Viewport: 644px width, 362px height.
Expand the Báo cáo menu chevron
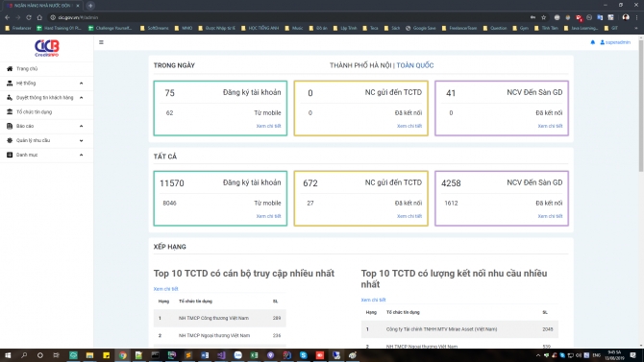click(81, 126)
